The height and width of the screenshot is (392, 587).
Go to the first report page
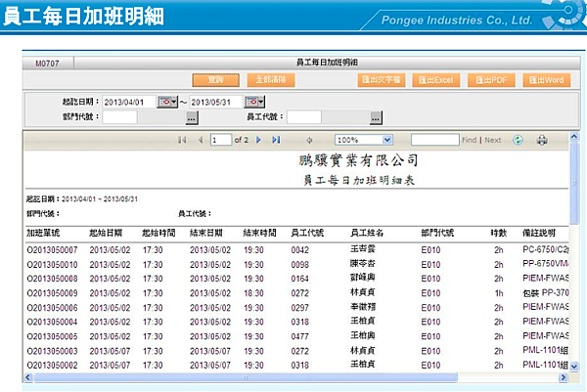pos(182,140)
